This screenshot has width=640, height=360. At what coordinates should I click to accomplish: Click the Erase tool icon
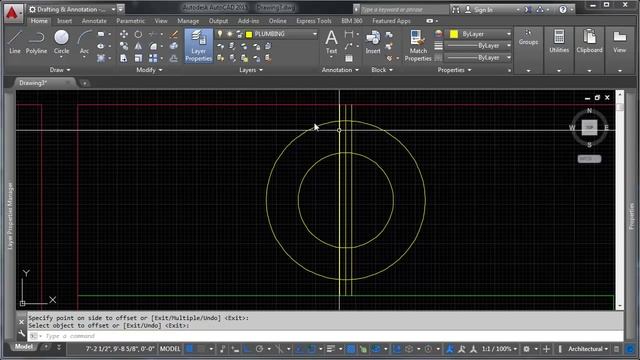pos(173,34)
